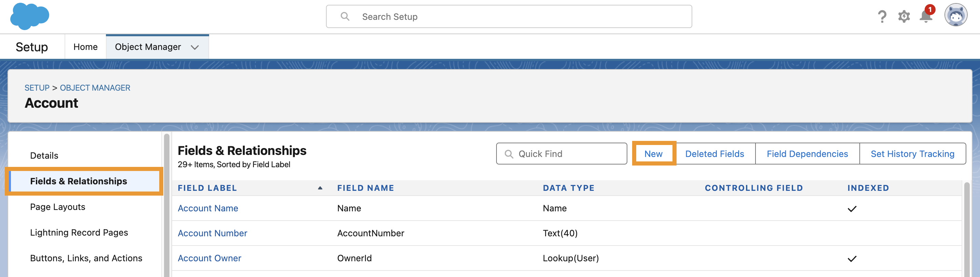Open the notifications bell icon
Viewport: 980px width, 277px height.
click(926, 16)
